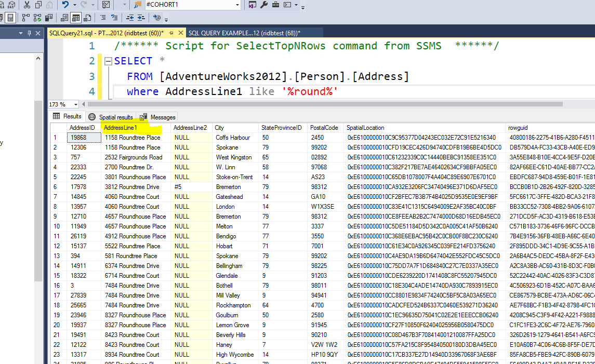Image resolution: width=595 pixels, height=364 pixels.
Task: Open the wrench properties icon
Action: [264, 5]
